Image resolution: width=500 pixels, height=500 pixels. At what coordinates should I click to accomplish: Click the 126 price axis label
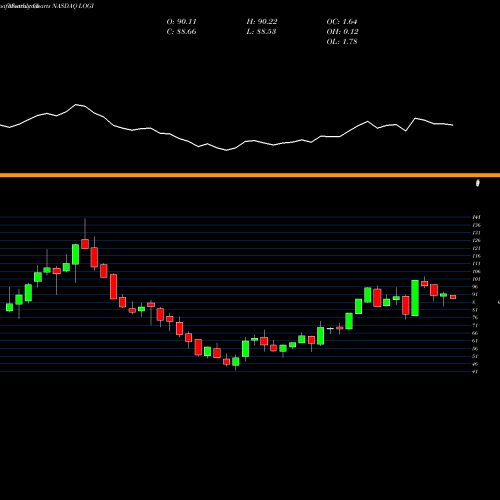476,240
